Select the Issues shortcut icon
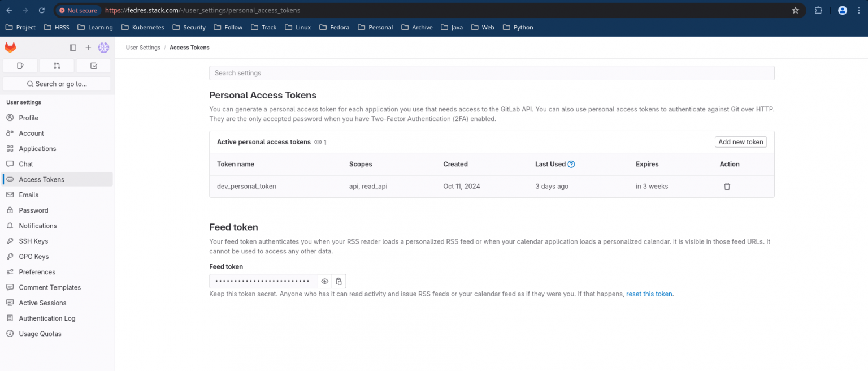Screen dimensions: 868x371 pos(20,66)
